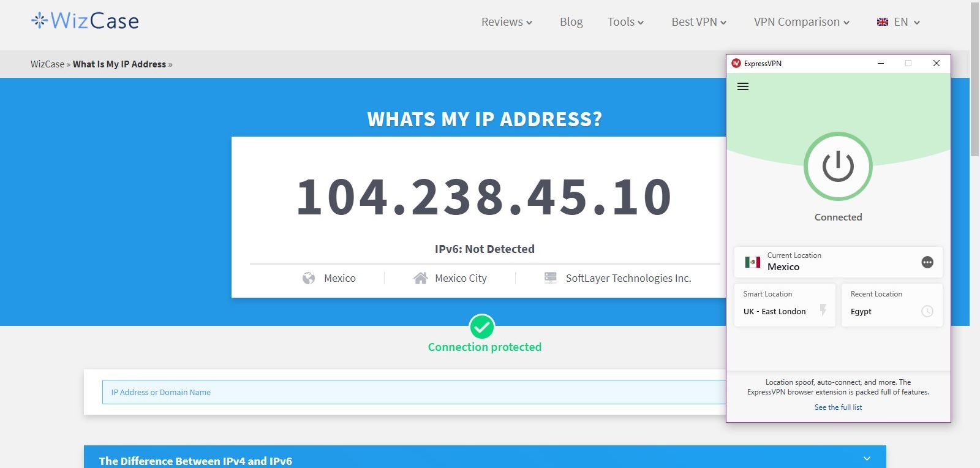980x468 pixels.
Task: Focus the IP Address or Domain Name field
Action: pyautogui.click(x=414, y=392)
